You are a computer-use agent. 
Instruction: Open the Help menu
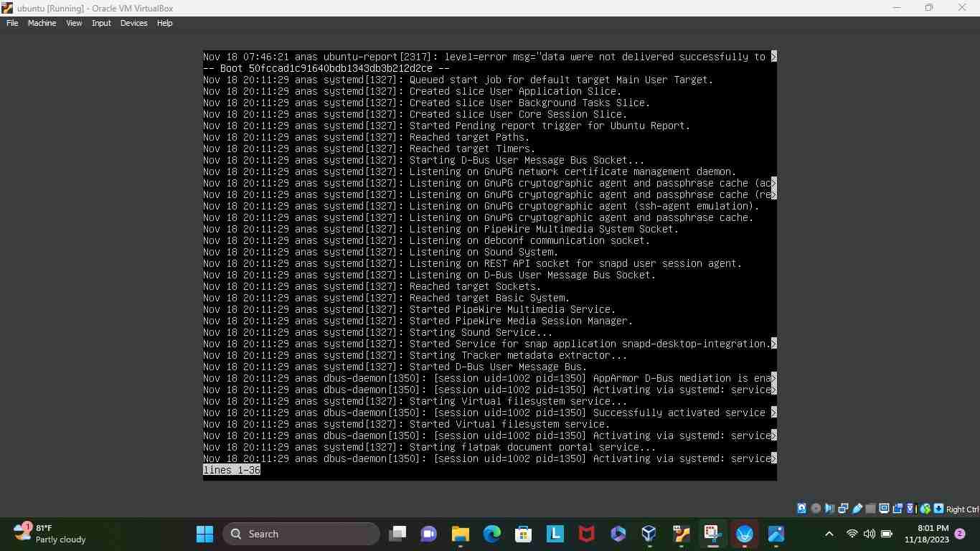coord(164,23)
